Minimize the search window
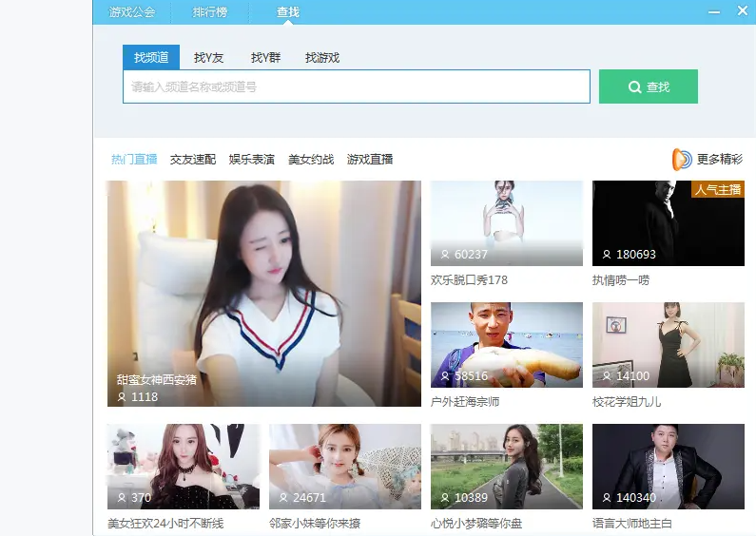Image resolution: width=756 pixels, height=536 pixels. pos(714,12)
